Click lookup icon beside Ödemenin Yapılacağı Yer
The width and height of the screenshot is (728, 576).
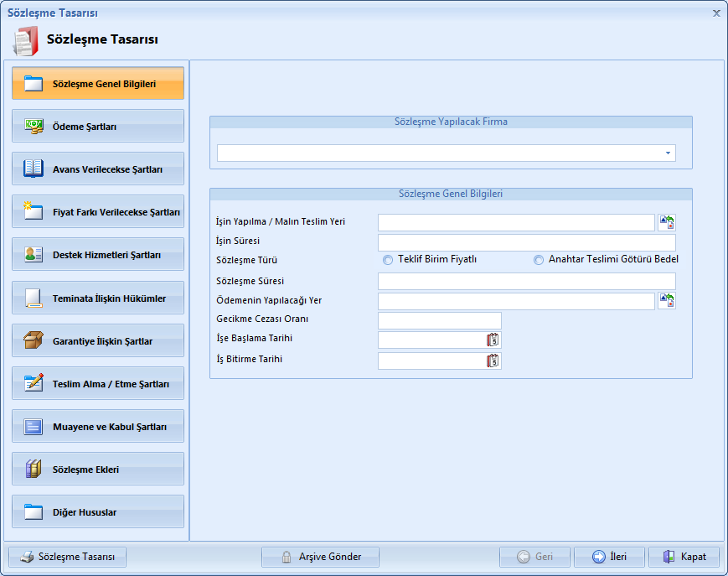666,301
